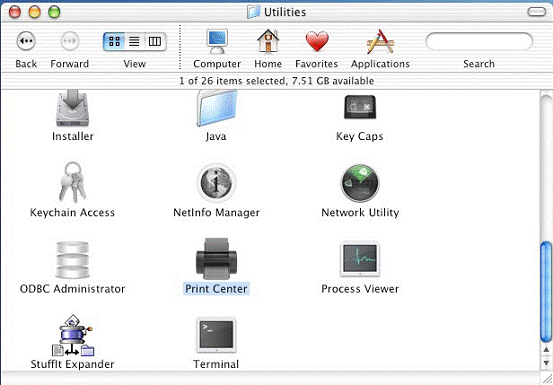Go to Computer in toolbar
The width and height of the screenshot is (553, 385).
[217, 41]
